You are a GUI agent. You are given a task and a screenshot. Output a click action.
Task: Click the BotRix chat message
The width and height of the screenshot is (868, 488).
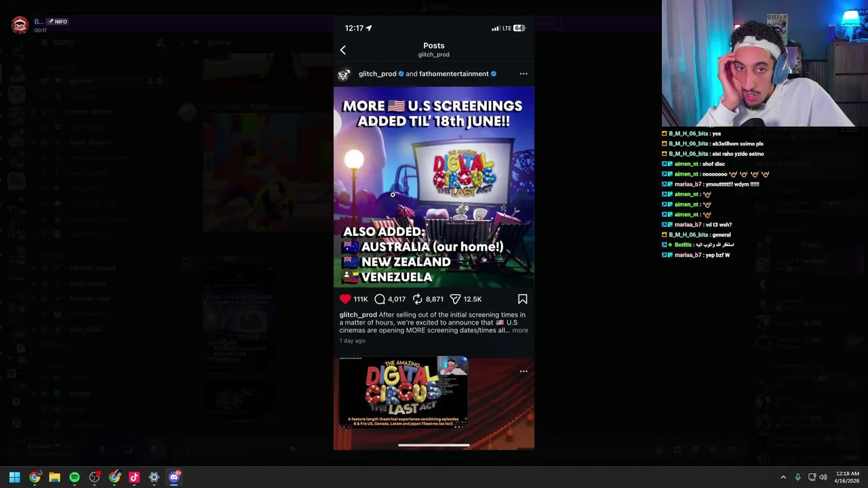click(x=698, y=245)
